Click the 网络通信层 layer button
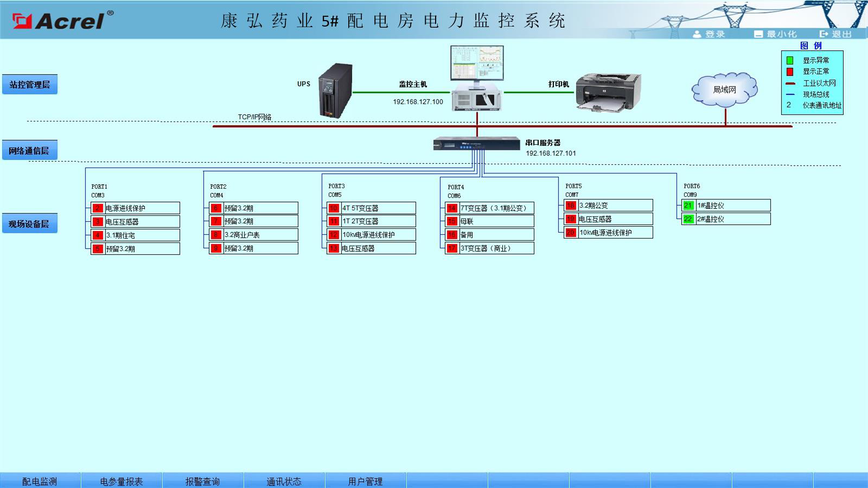Screen dimensions: 868x488 29,151
